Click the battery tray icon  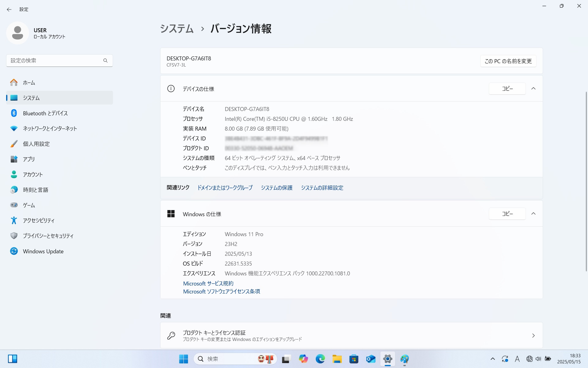pos(548,359)
